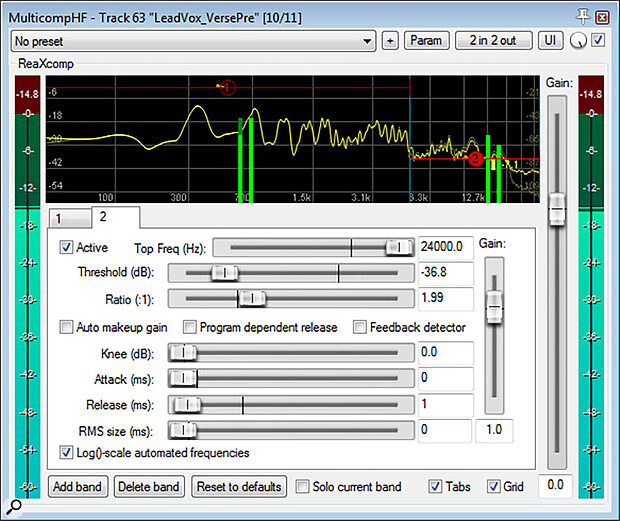Open the Param menu button
The width and height of the screenshot is (620, 521).
coord(427,41)
